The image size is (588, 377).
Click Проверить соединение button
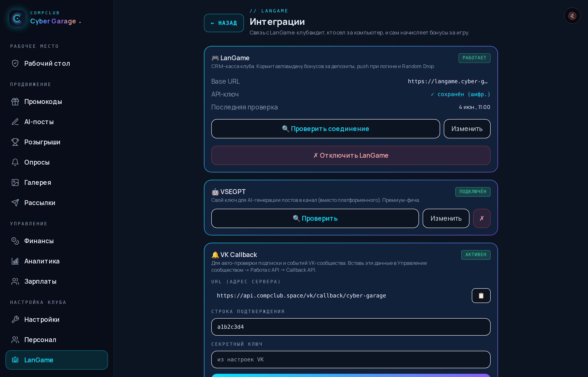pyautogui.click(x=325, y=129)
